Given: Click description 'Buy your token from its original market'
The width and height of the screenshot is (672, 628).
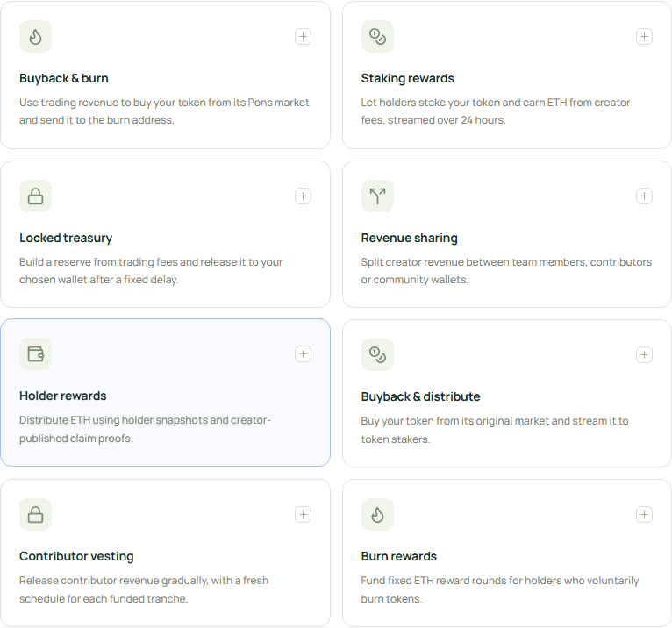Looking at the screenshot, I should point(495,430).
